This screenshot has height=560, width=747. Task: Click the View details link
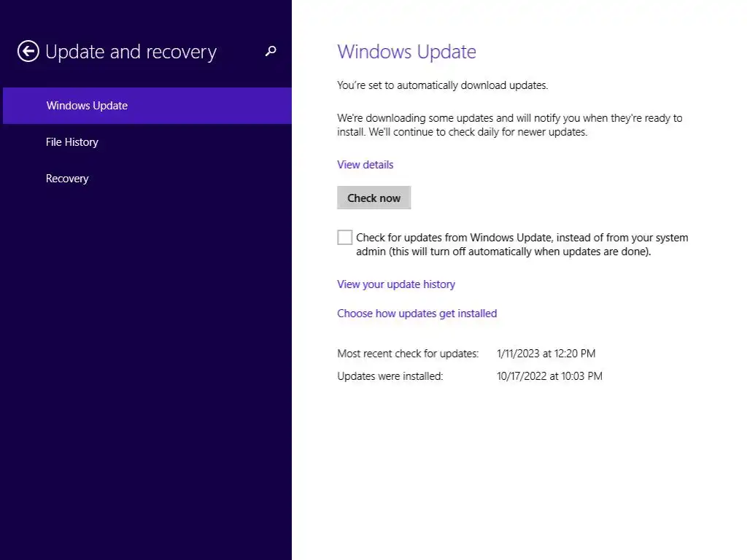pyautogui.click(x=365, y=165)
